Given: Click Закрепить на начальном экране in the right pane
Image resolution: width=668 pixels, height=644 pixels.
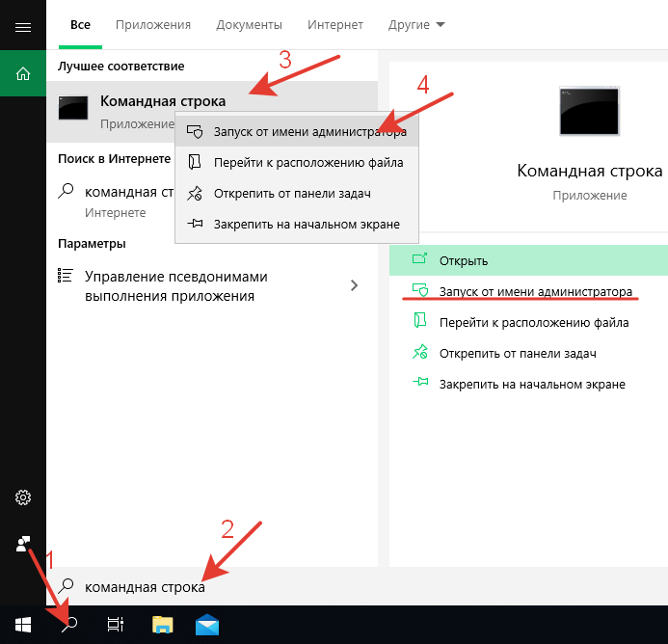Looking at the screenshot, I should [528, 384].
